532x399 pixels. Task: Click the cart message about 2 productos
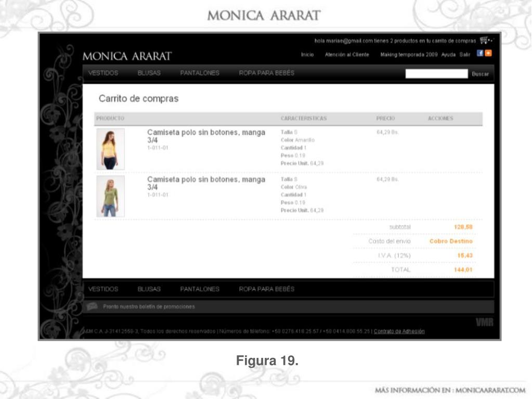tap(395, 41)
